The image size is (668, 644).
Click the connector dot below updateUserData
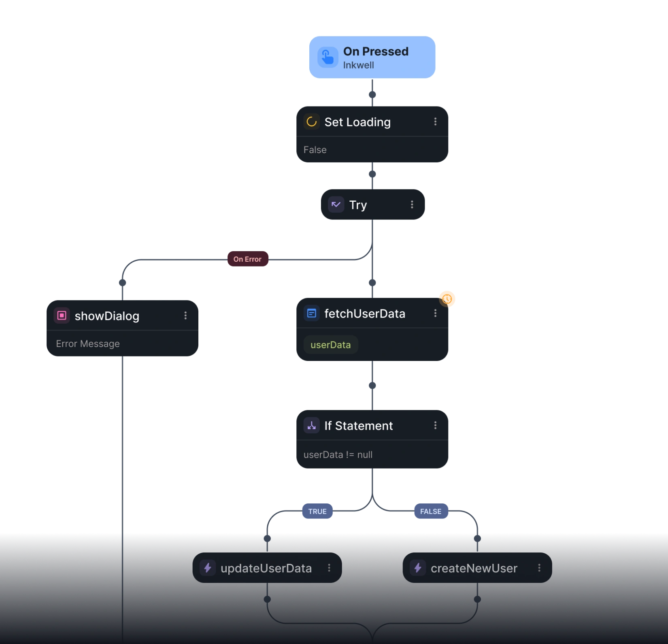pos(267,599)
